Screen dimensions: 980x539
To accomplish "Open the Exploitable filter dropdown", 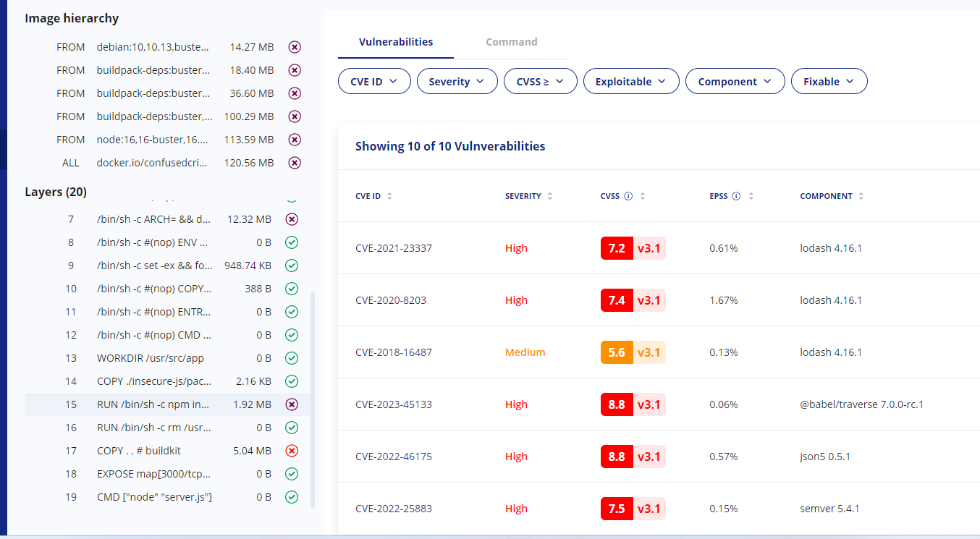I will [x=631, y=82].
